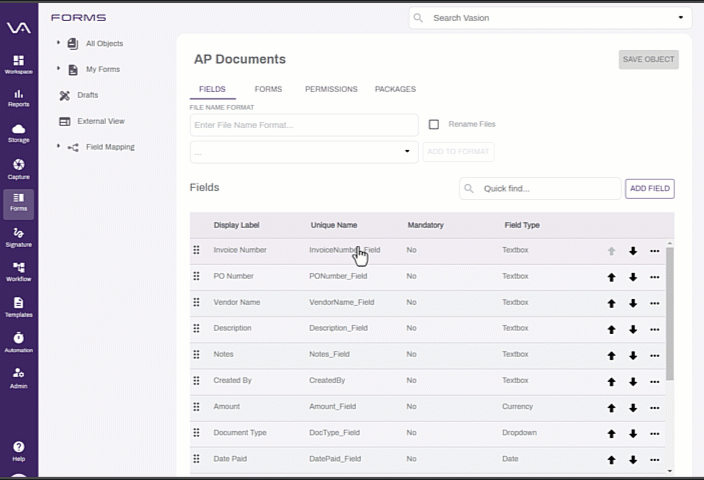This screenshot has height=480, width=704.
Task: Open the Search Vasion dropdown arrow
Action: click(681, 18)
